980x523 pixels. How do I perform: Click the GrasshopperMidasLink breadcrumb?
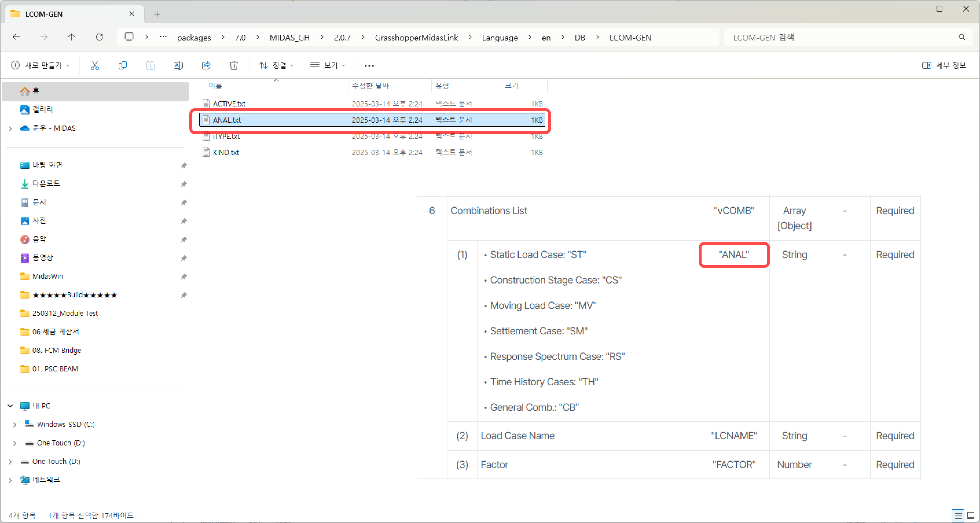click(416, 37)
